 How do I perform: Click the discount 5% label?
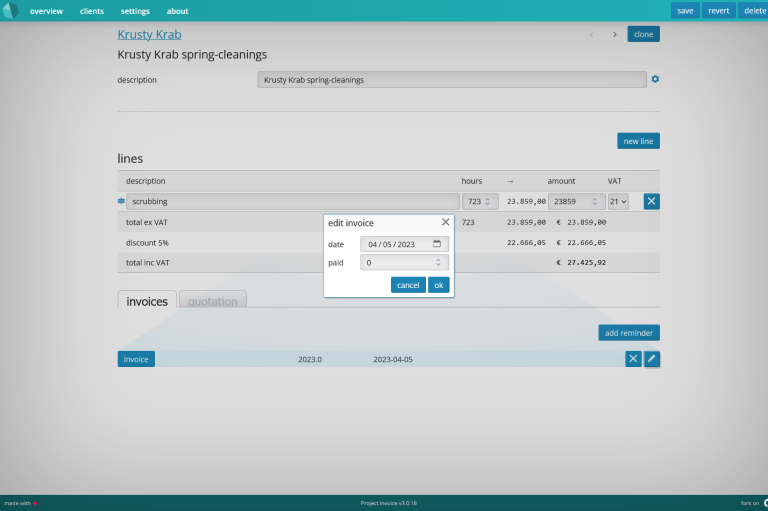click(147, 243)
